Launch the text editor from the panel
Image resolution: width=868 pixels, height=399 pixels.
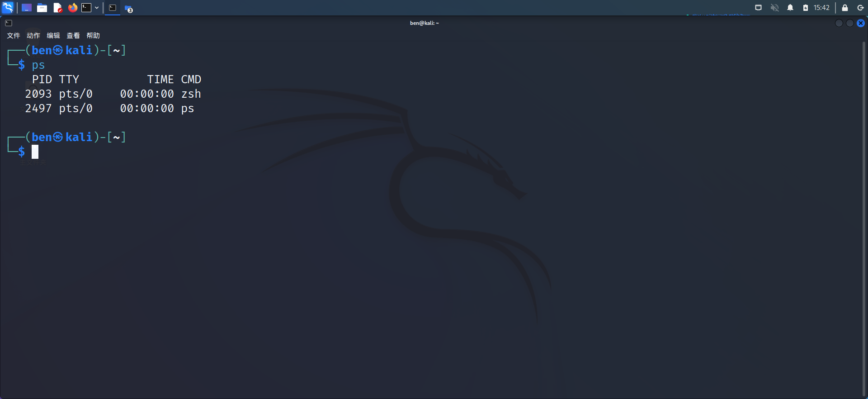click(57, 8)
